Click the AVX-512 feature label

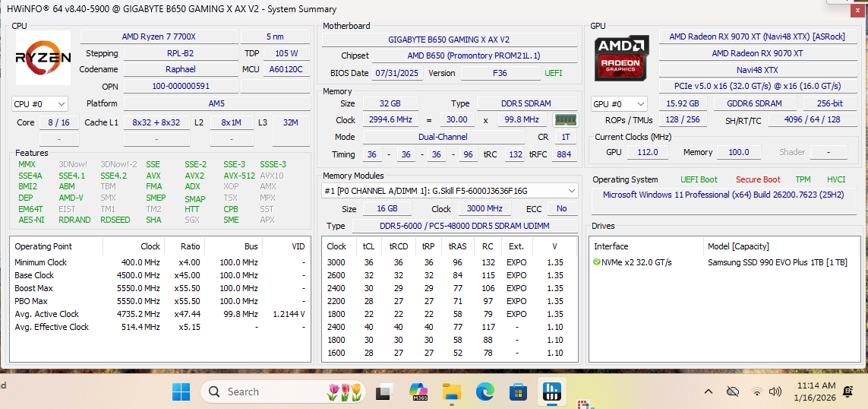pos(239,176)
